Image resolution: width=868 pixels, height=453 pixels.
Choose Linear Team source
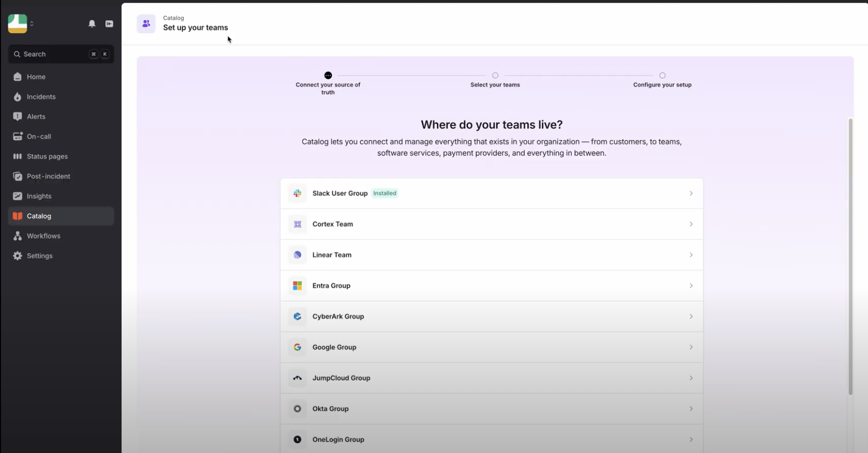click(x=492, y=255)
